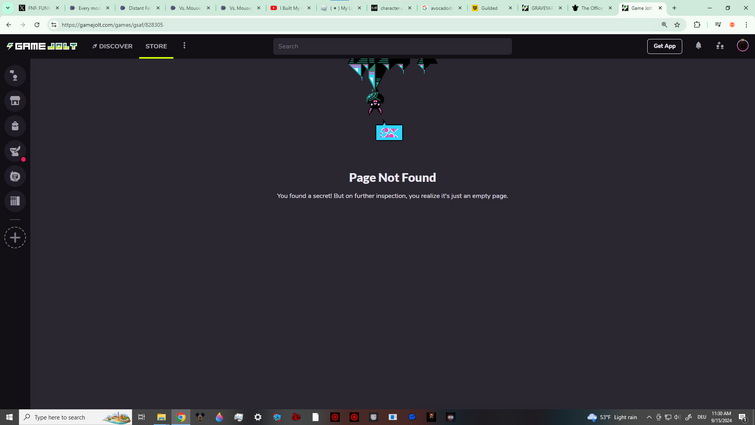
Task: Open a new browser tab
Action: click(x=674, y=8)
